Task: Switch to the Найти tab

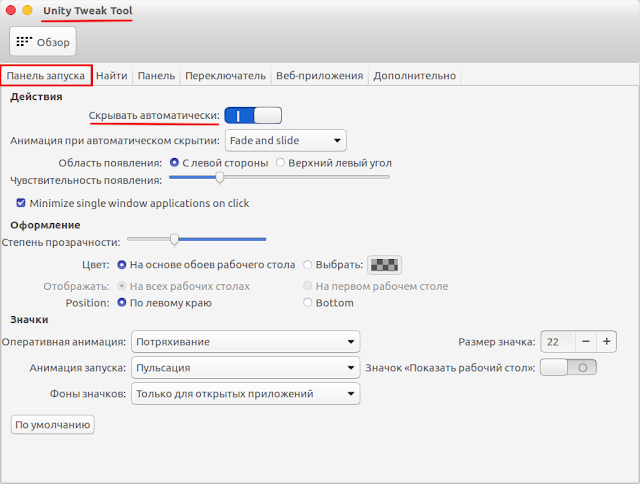Action: [x=112, y=75]
